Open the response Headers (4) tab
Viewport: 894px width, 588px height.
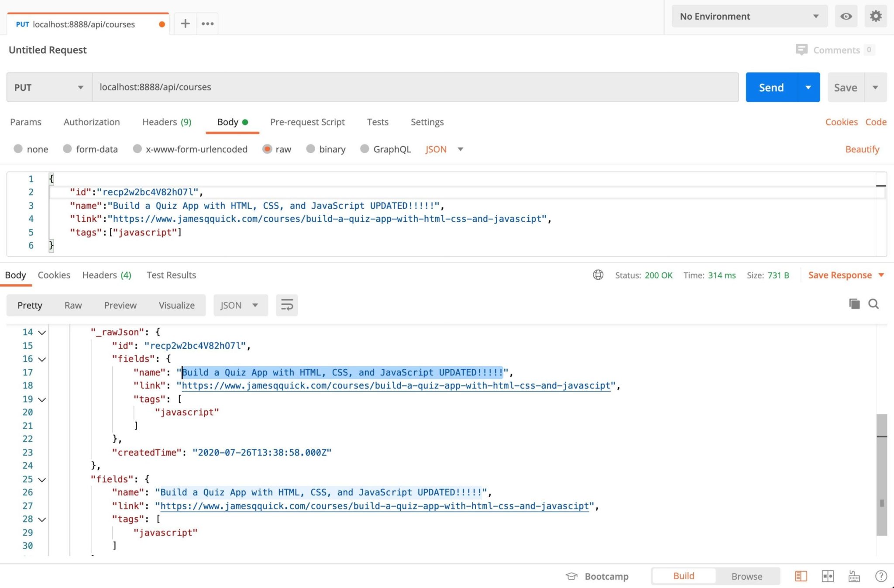[106, 275]
